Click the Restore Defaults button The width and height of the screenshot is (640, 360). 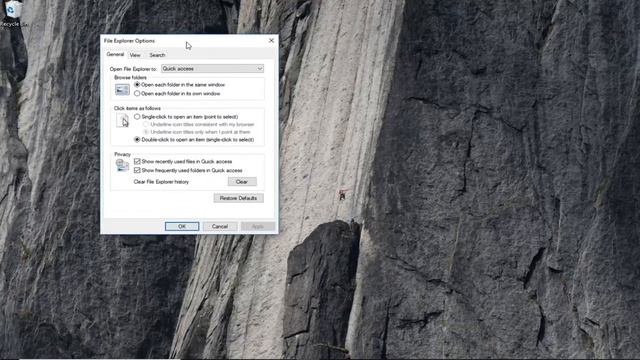(238, 198)
